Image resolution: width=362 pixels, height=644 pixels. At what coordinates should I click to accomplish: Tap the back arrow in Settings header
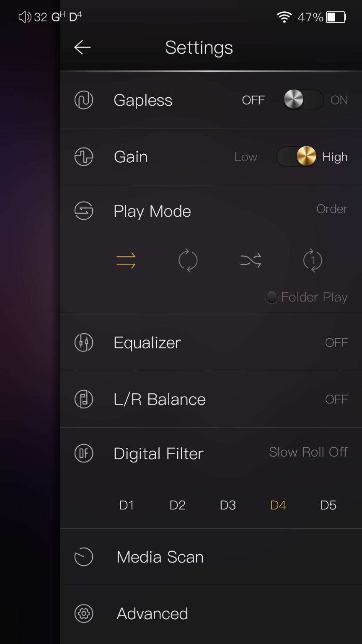point(83,47)
